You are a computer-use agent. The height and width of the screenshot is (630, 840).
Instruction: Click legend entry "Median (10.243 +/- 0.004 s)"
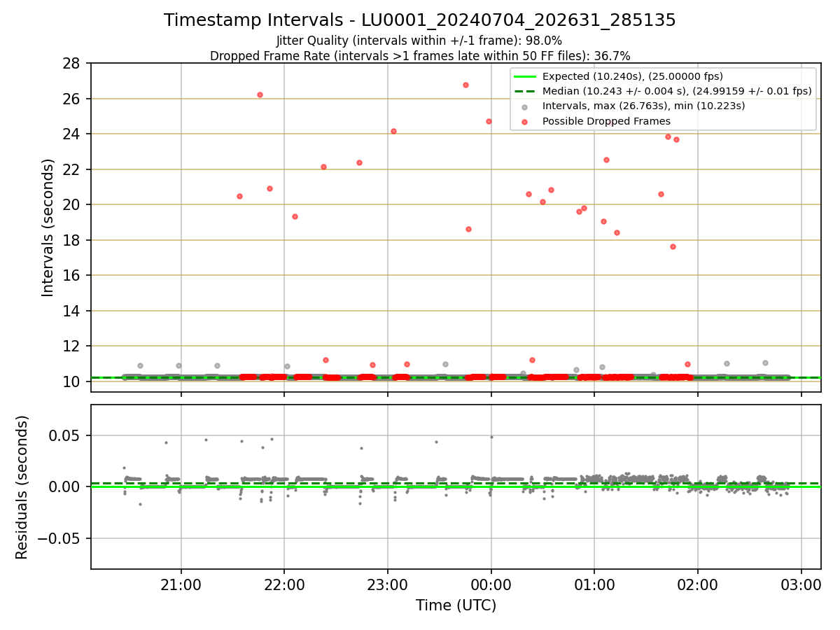677,91
